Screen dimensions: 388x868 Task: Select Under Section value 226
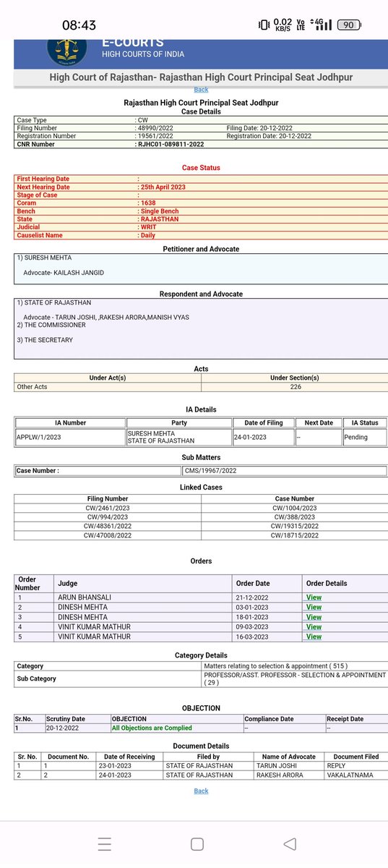pos(295,387)
